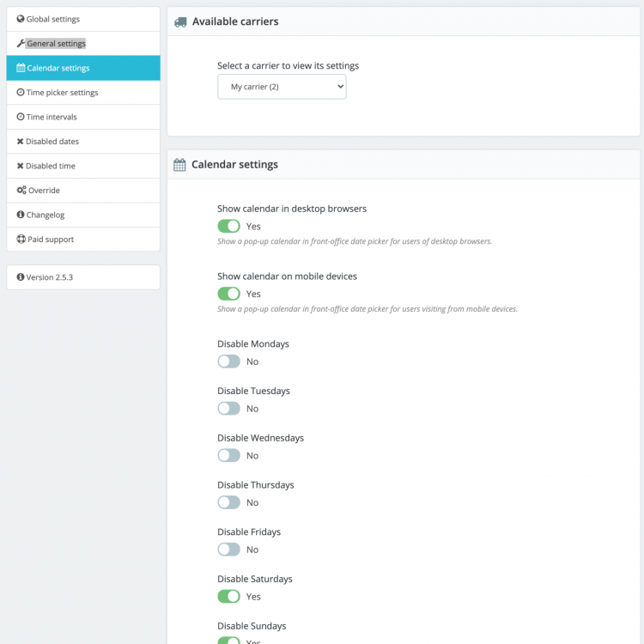Click the gears icon next to Override

(x=21, y=190)
